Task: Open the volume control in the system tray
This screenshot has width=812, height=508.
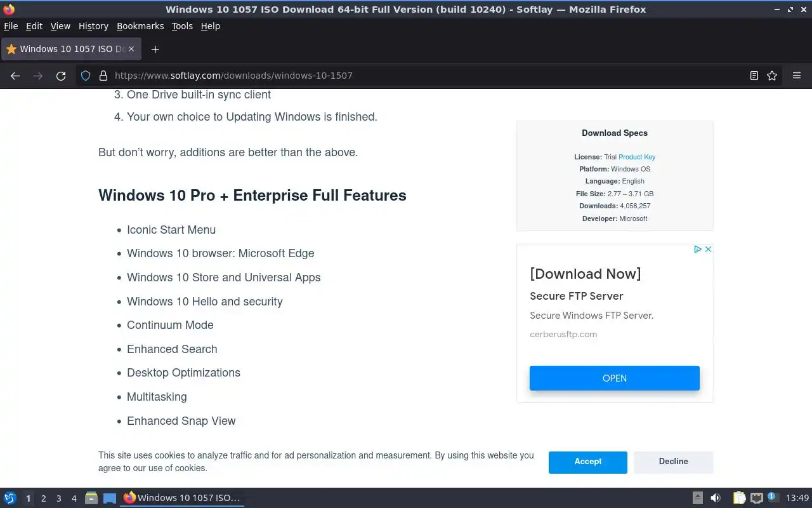Action: coord(716,498)
